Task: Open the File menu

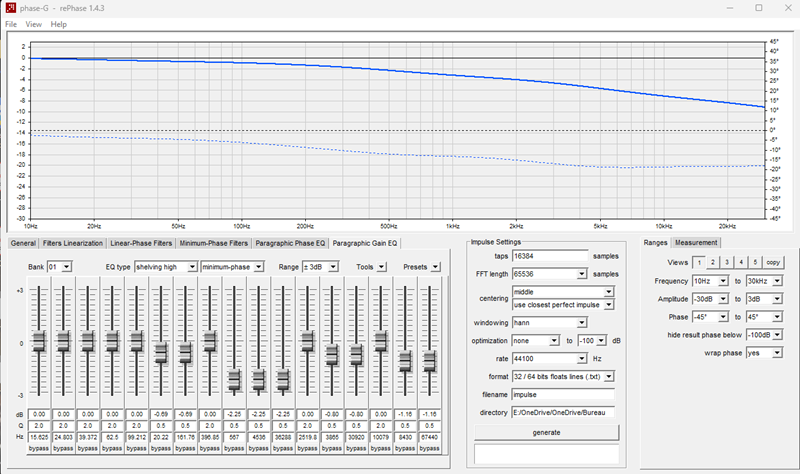Action: (11, 24)
